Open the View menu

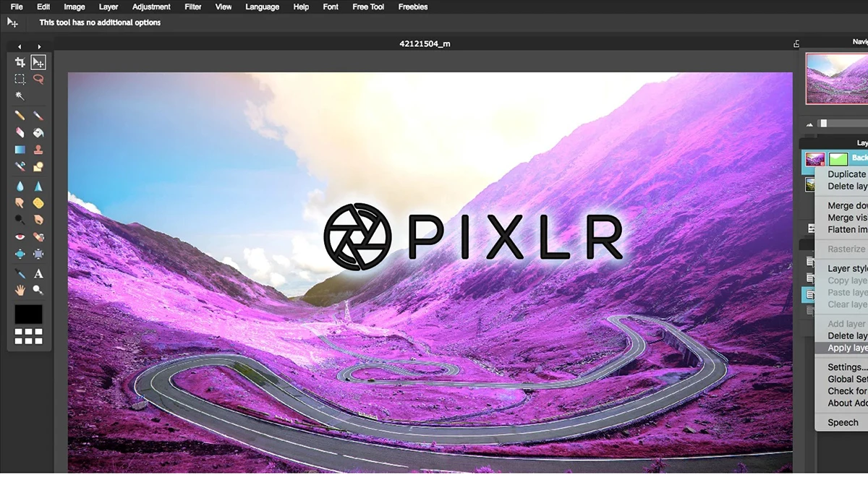pyautogui.click(x=224, y=7)
